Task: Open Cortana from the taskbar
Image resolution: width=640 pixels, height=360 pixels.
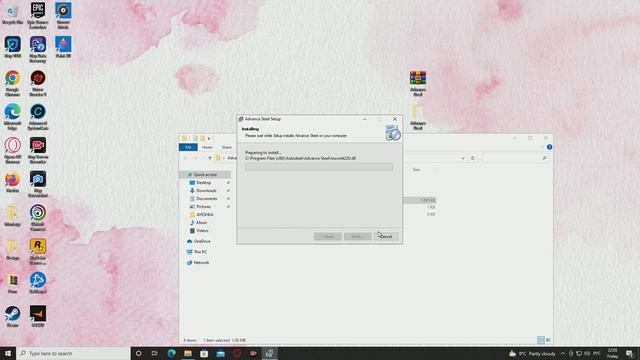Action: pyautogui.click(x=138, y=353)
